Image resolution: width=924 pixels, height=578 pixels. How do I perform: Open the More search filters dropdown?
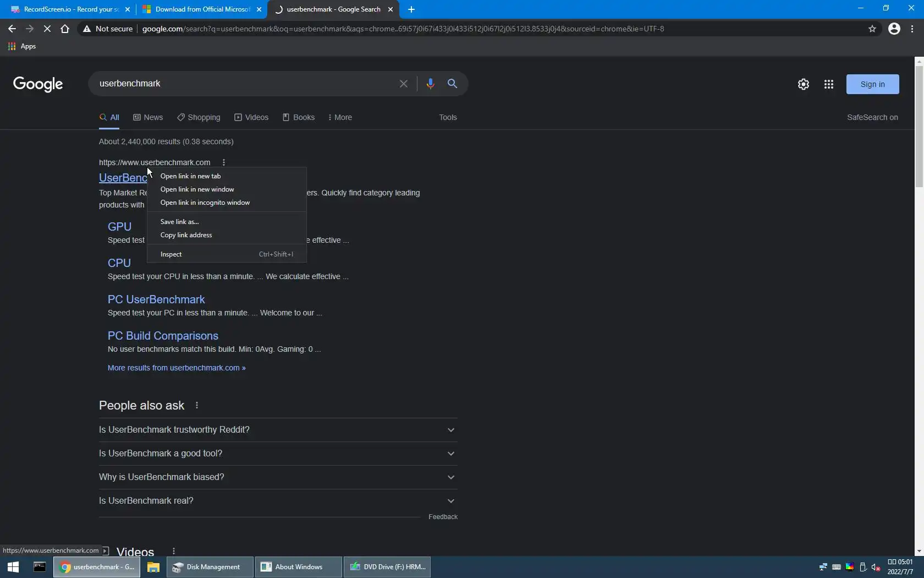click(x=340, y=117)
